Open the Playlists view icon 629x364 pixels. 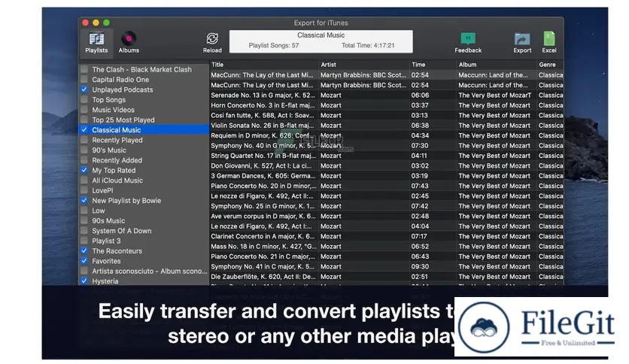(x=96, y=39)
